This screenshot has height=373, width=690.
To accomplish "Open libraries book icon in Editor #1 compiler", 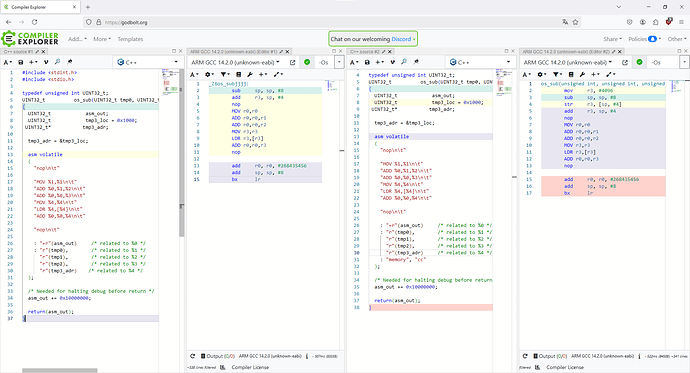I will point(239,74).
